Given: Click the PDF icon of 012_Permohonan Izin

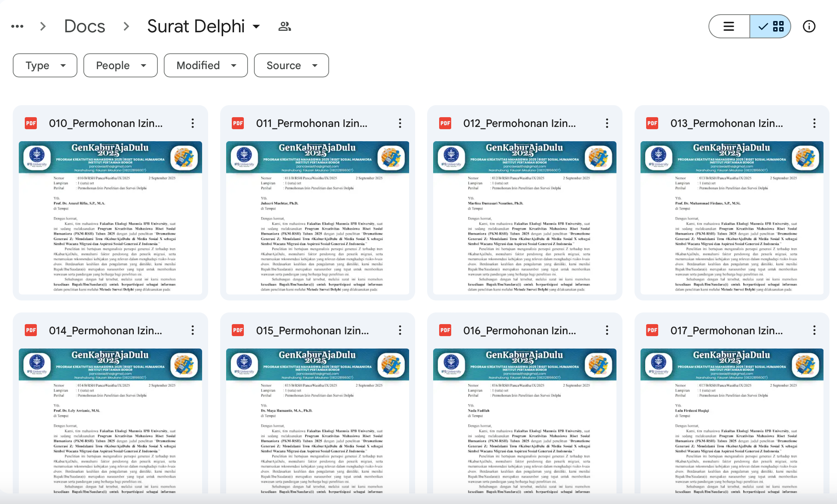Looking at the screenshot, I should pos(445,123).
